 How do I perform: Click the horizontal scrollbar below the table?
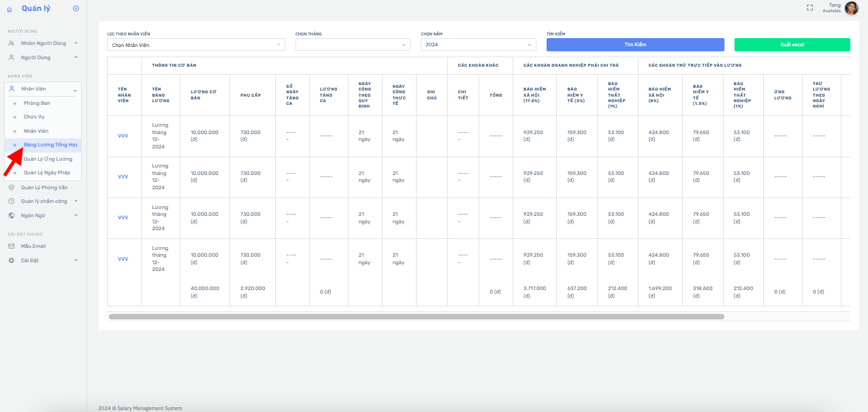(416, 317)
